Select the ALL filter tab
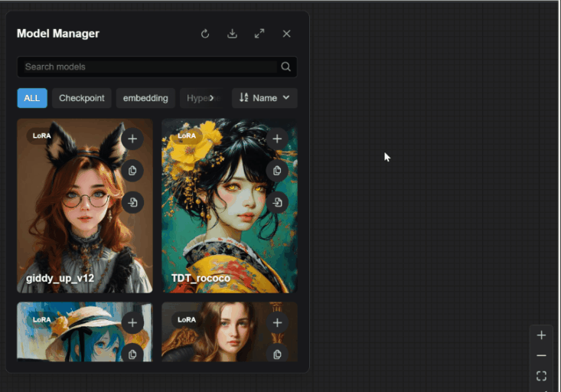Screen dimensions: 561x392 pyautogui.click(x=32, y=98)
